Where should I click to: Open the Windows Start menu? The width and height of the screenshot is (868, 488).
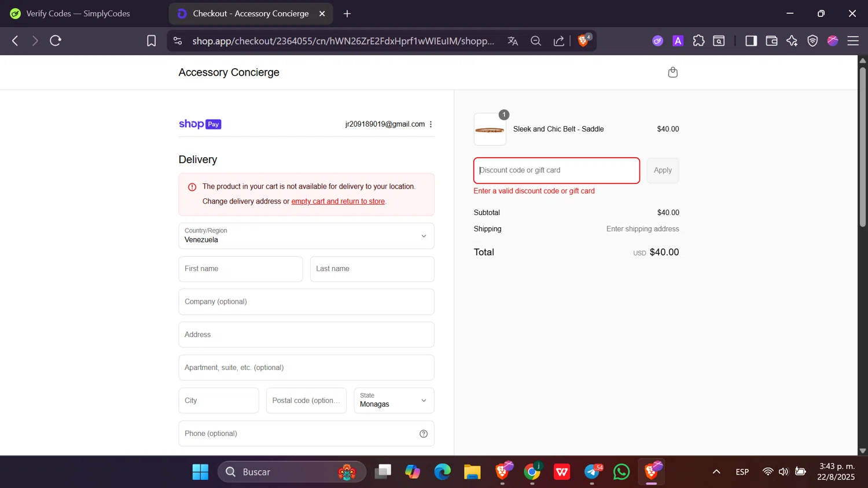[x=200, y=472]
